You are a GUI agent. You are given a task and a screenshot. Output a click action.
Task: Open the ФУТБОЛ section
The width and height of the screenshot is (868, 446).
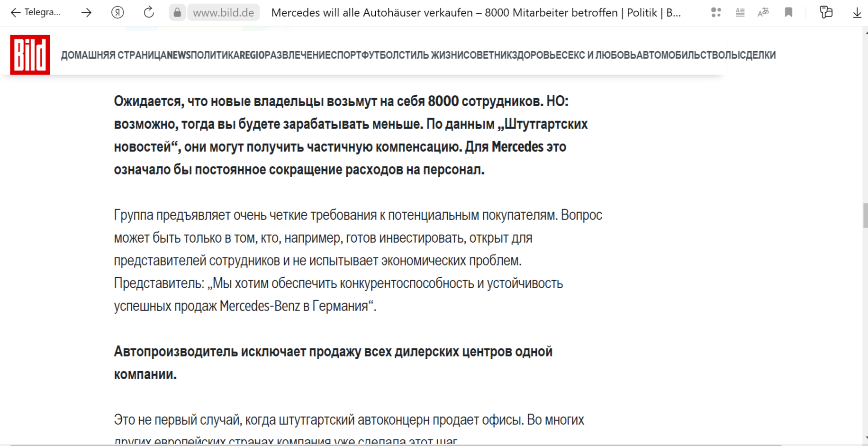coord(380,55)
